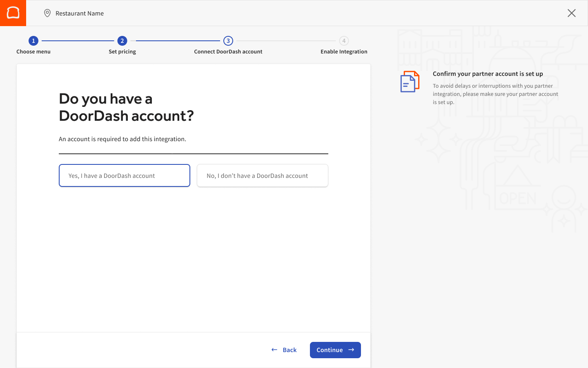Screen dimensions: 588x368
Task: Click the Restaurant Name label
Action: point(79,13)
